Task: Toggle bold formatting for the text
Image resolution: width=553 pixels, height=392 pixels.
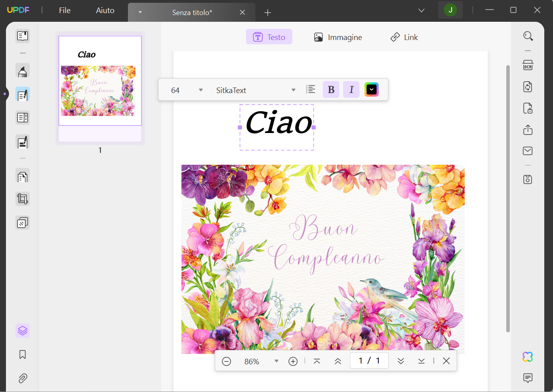Action: click(x=331, y=89)
